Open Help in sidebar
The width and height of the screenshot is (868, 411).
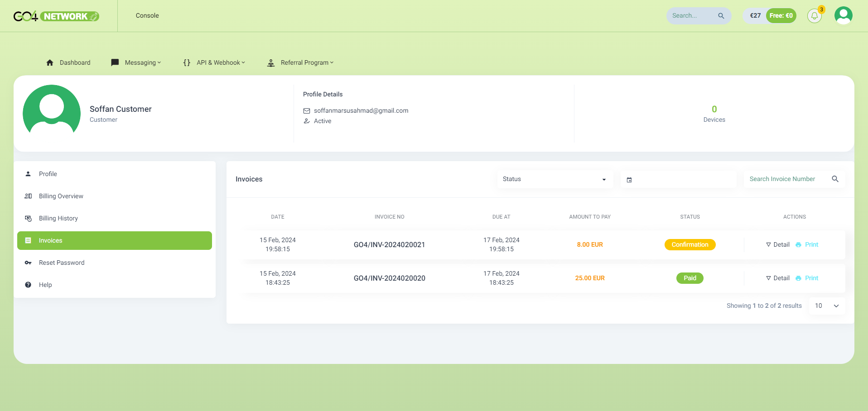click(115, 285)
